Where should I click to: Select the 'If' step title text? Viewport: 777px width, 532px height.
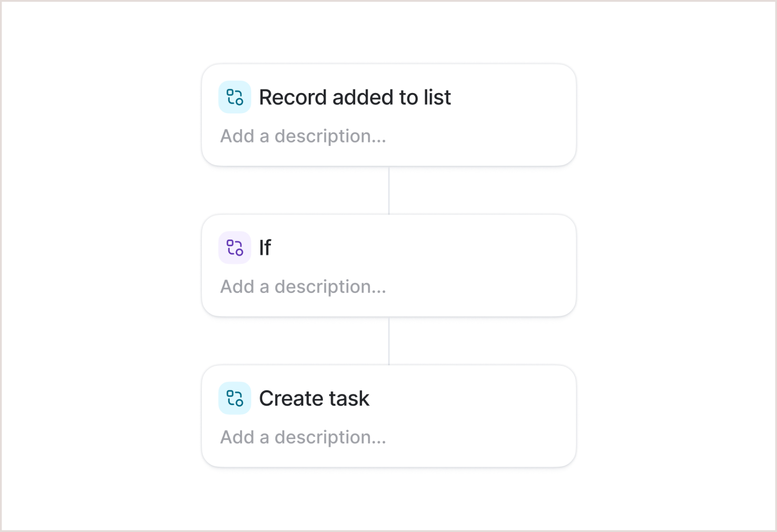tap(265, 247)
